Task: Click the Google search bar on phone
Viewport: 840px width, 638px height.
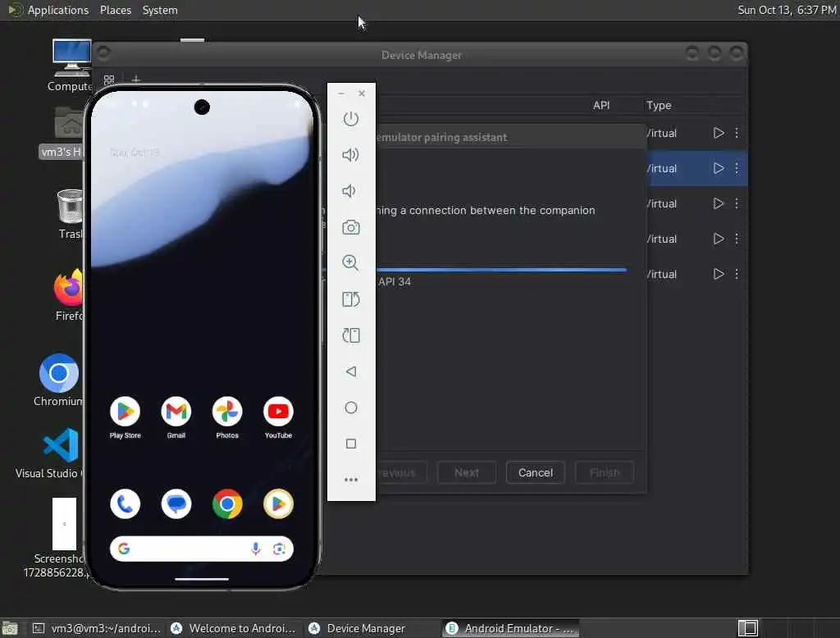Action: pos(202,549)
